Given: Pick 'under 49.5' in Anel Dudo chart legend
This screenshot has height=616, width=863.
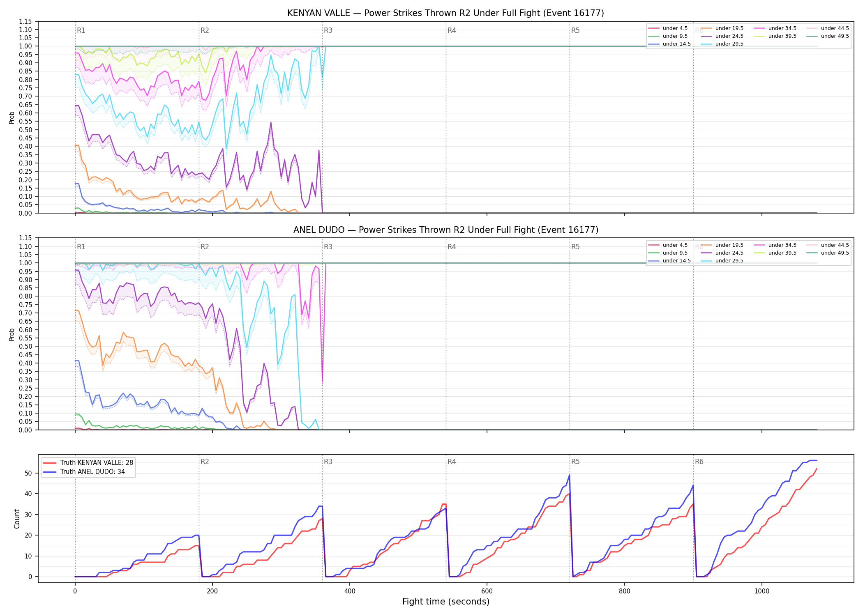Looking at the screenshot, I should (828, 253).
